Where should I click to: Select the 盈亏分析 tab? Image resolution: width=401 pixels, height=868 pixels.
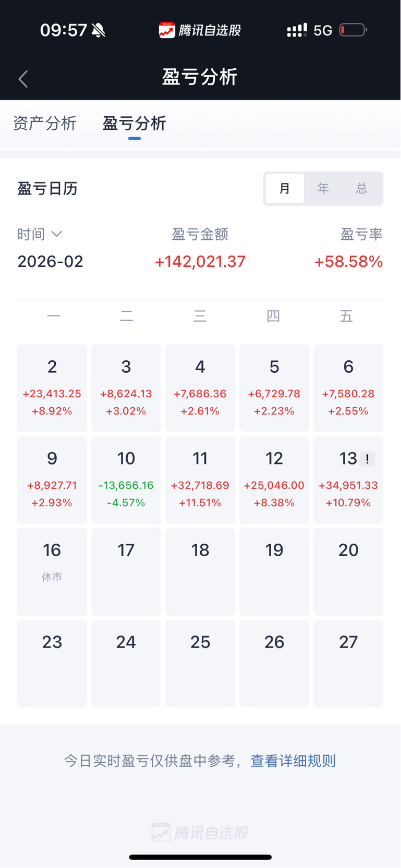point(134,124)
